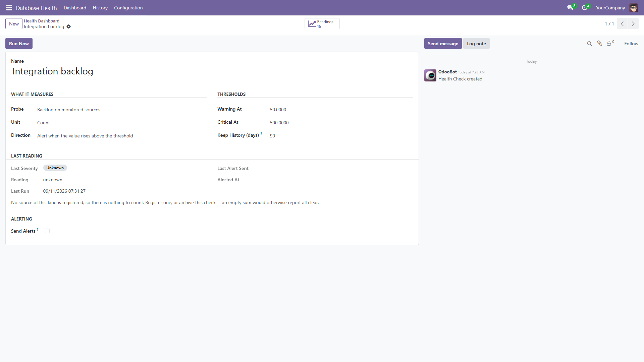Open the conversations messages icon

click(x=570, y=7)
